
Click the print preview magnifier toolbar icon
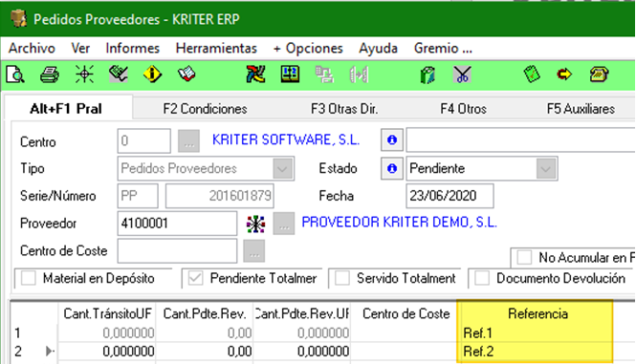coord(15,75)
